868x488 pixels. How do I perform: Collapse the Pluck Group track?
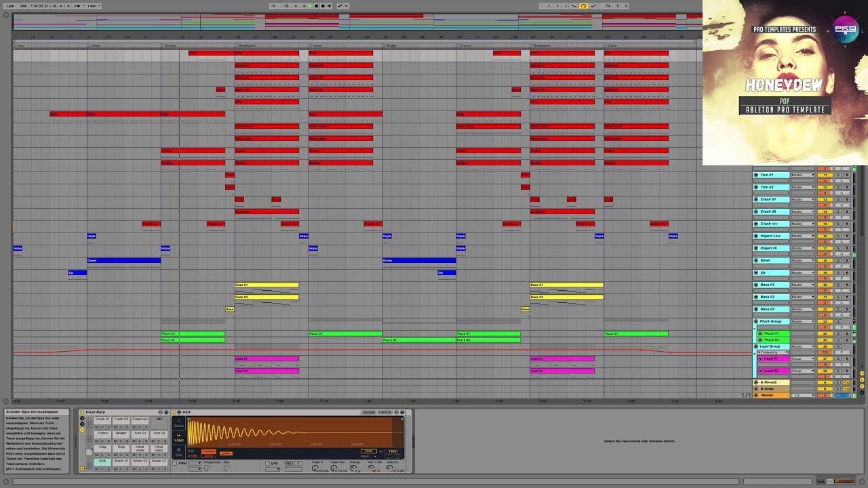756,321
